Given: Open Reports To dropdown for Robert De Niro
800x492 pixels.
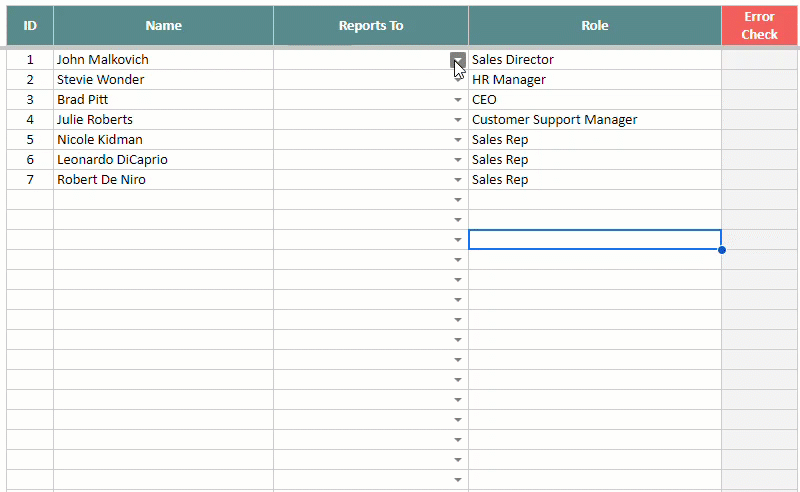Looking at the screenshot, I should (x=458, y=180).
